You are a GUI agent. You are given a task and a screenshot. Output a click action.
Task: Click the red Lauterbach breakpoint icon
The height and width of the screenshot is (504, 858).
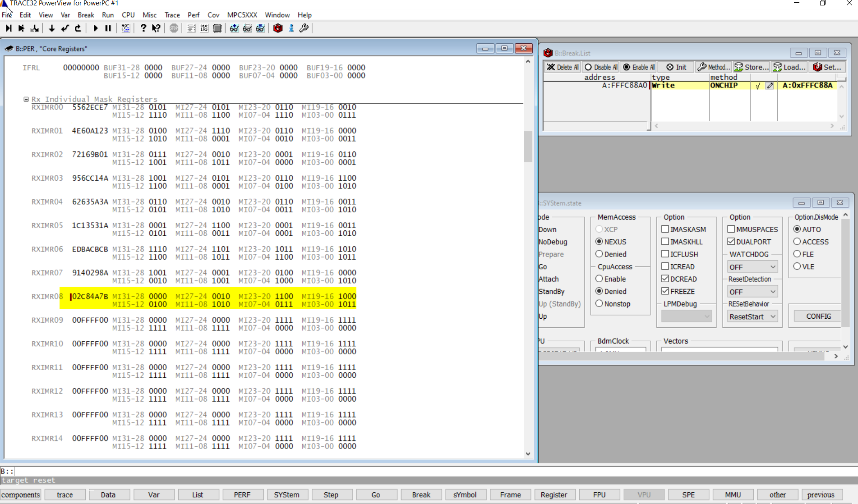coord(277,28)
